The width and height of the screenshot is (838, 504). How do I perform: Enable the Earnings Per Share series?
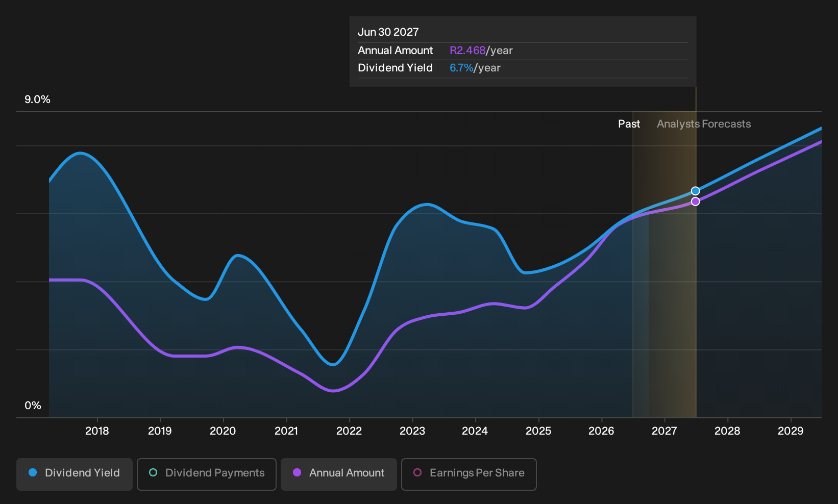[x=469, y=474]
